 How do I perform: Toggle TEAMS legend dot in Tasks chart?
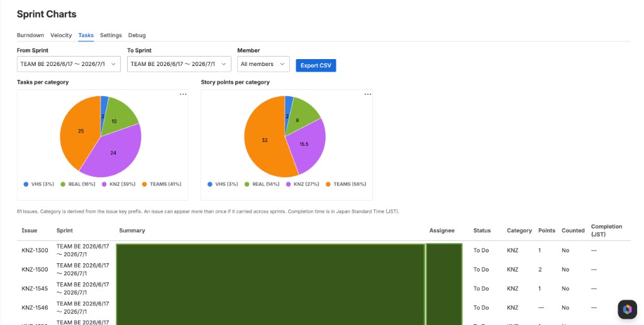click(x=144, y=184)
